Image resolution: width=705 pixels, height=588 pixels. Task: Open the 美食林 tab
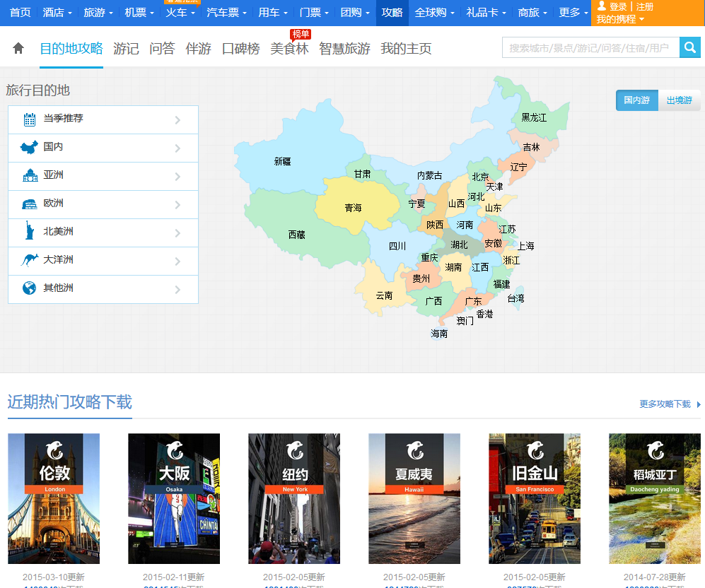289,49
